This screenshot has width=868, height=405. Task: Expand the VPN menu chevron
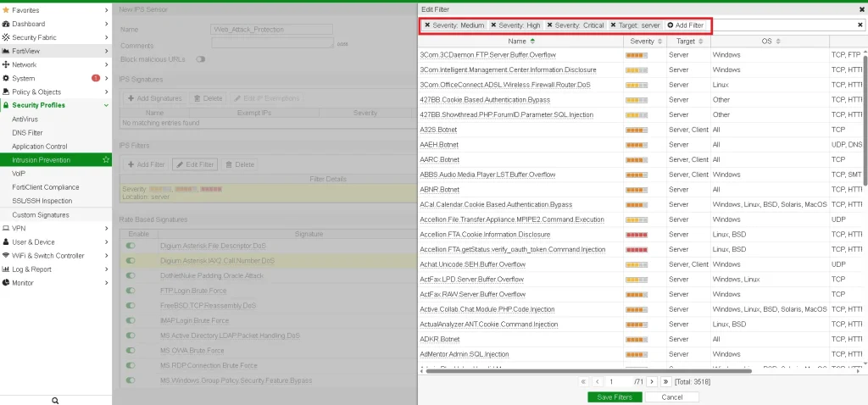coord(106,228)
